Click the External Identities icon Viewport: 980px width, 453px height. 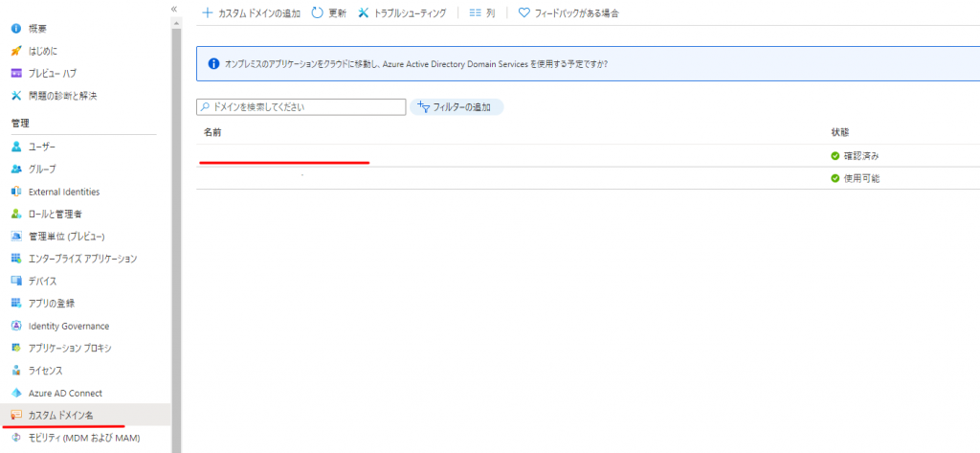tap(17, 192)
